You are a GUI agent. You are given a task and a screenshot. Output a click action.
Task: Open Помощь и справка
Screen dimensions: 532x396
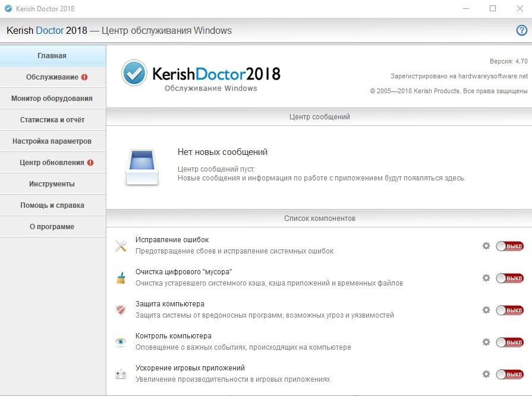pyautogui.click(x=53, y=205)
